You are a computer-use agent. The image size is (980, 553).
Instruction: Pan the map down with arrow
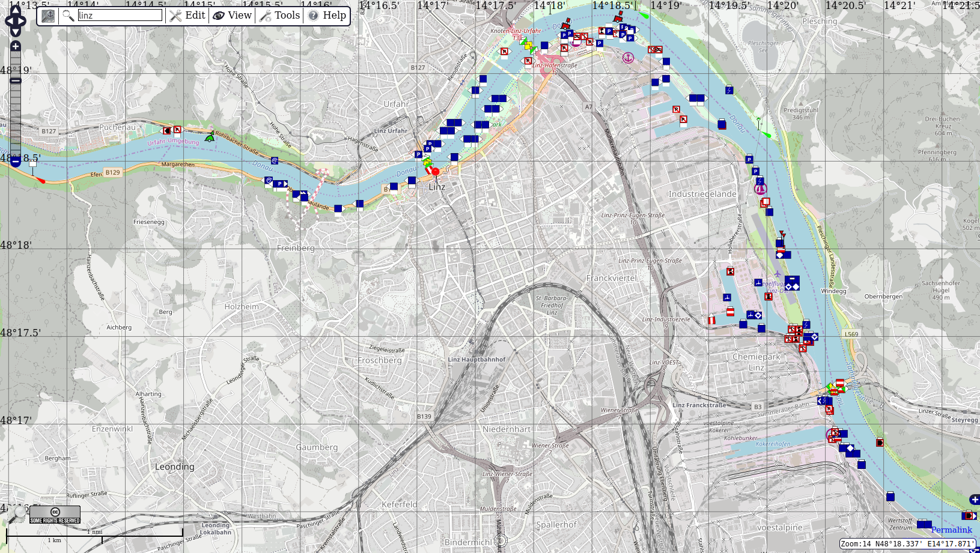[15, 32]
